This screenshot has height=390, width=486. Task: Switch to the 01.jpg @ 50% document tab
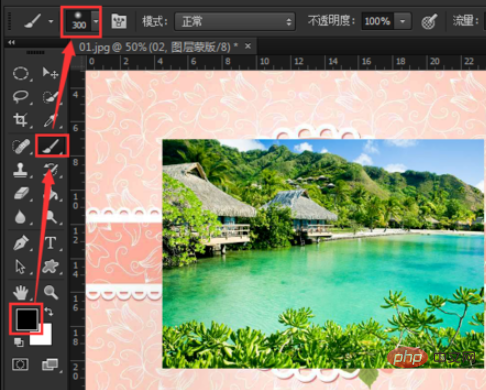[158, 47]
